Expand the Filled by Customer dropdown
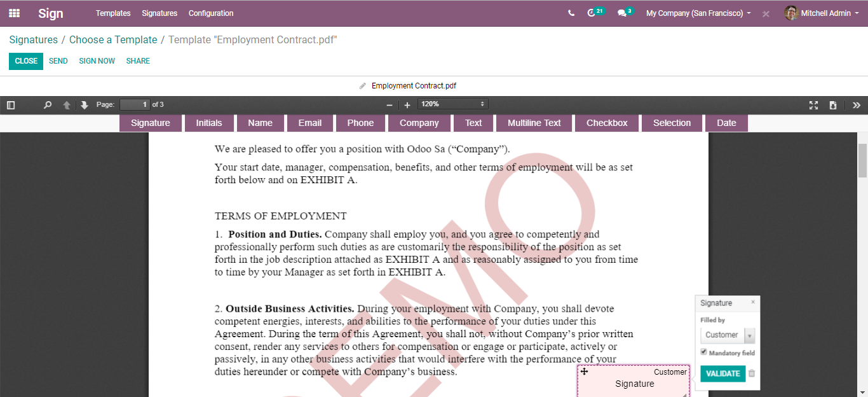The height and width of the screenshot is (397, 868). tap(728, 335)
